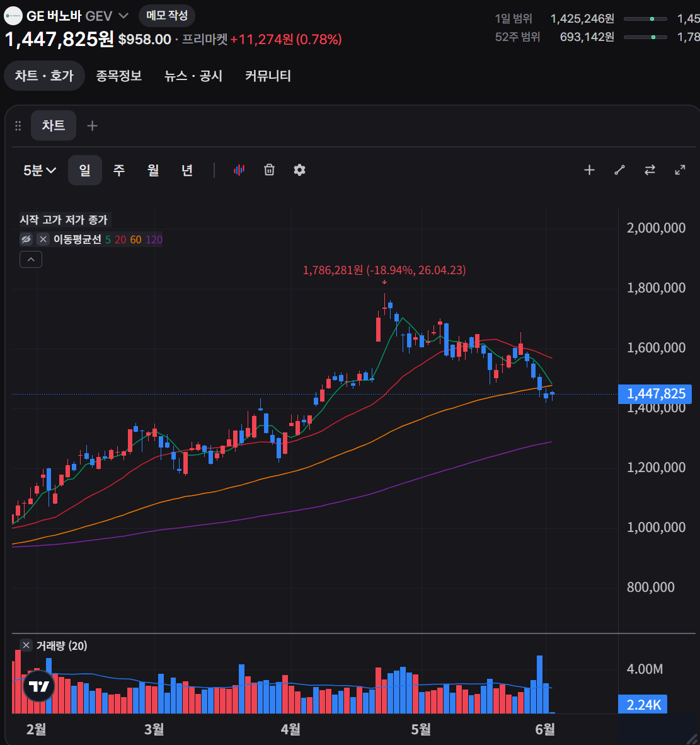Click the trash icon to delete drawings
Screen dimensions: 700x745
coord(269,170)
